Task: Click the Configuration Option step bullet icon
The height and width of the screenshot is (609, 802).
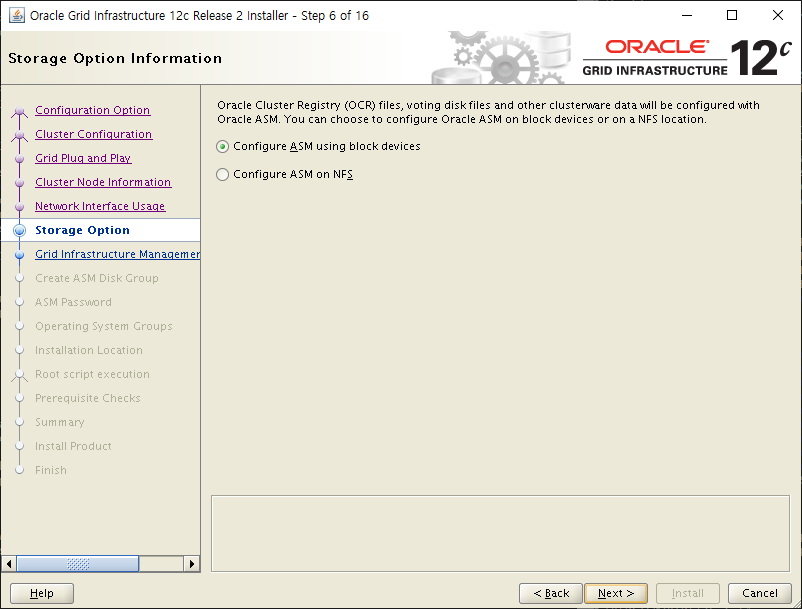Action: (19, 110)
